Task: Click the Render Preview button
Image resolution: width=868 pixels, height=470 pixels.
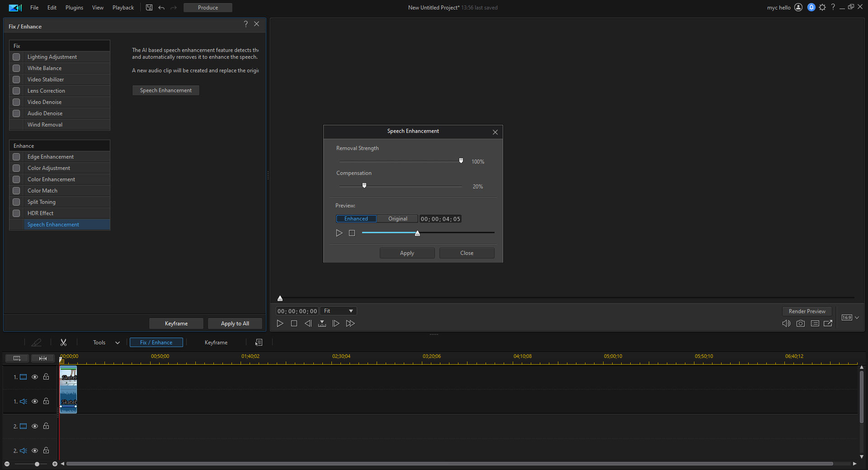Action: coord(807,311)
